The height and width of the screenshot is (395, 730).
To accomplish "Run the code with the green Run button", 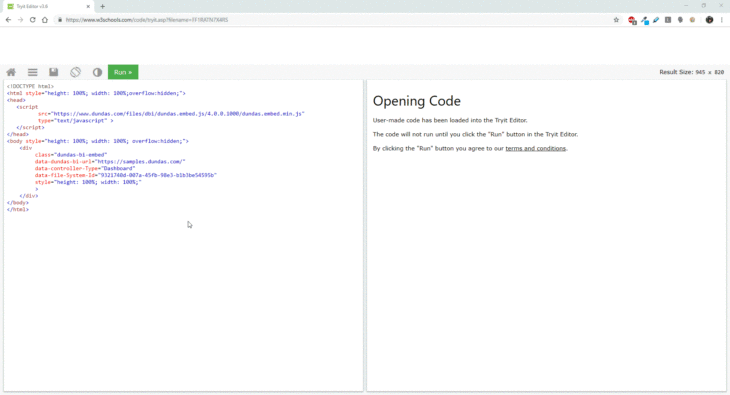I will coord(123,72).
